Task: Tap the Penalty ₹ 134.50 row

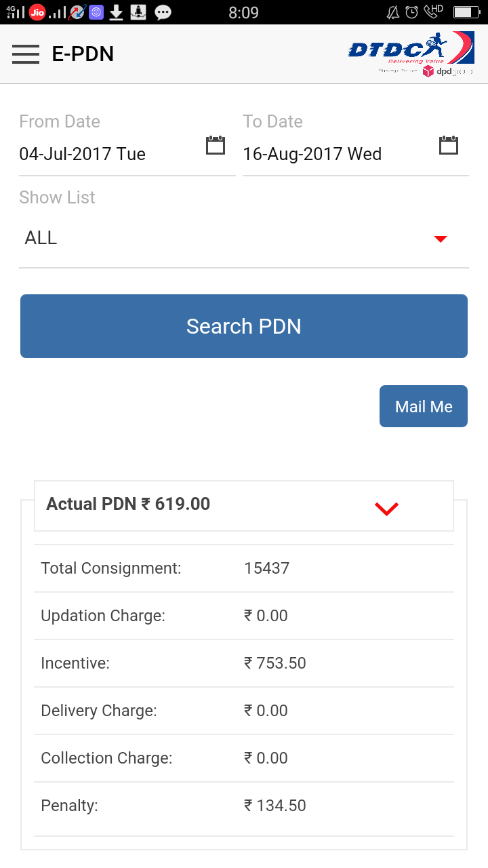Action: (244, 806)
